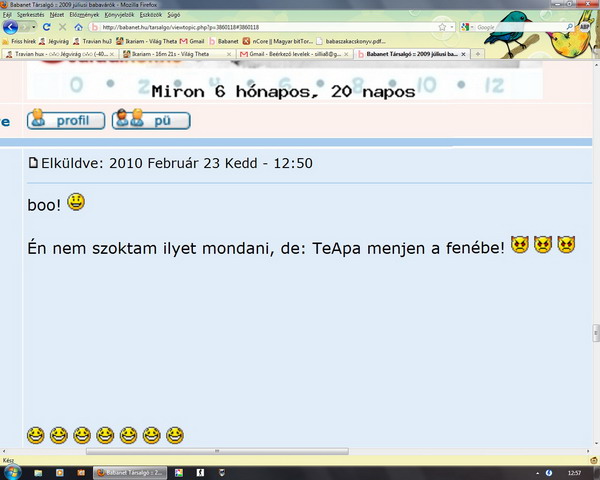Click the first grinning smiley in signature

pyautogui.click(x=36, y=435)
